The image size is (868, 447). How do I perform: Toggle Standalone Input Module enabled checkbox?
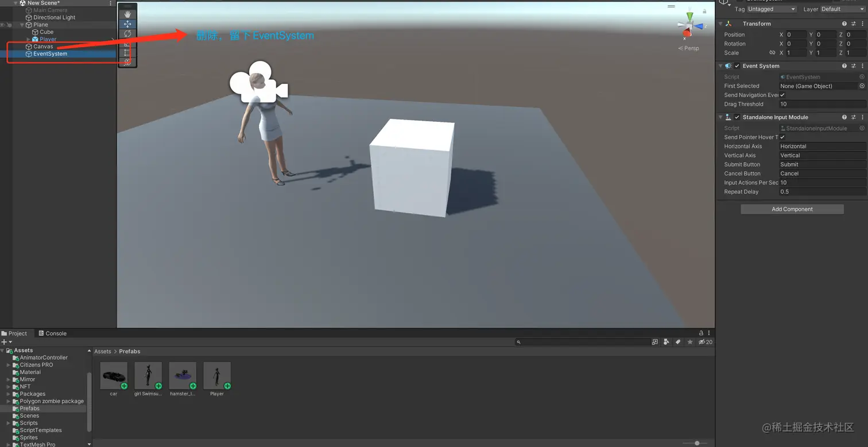(x=737, y=117)
